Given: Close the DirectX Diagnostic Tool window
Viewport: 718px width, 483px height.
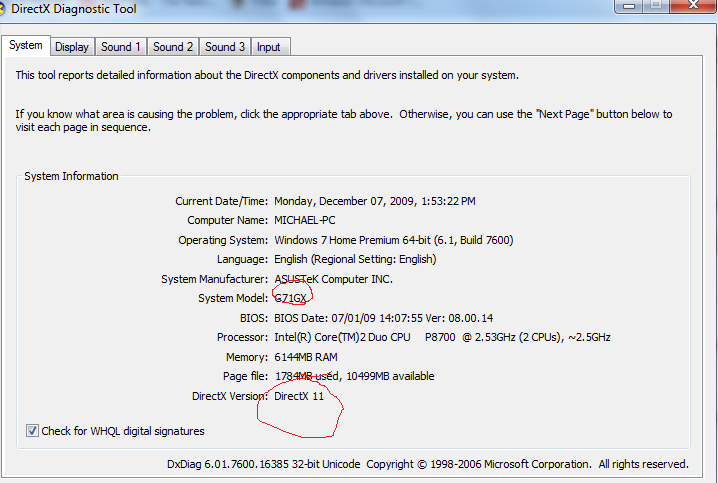Looking at the screenshot, I should (692, 5).
